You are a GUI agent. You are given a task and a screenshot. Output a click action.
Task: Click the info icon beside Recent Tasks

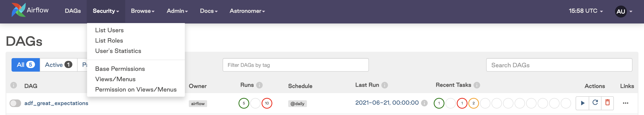477,85
